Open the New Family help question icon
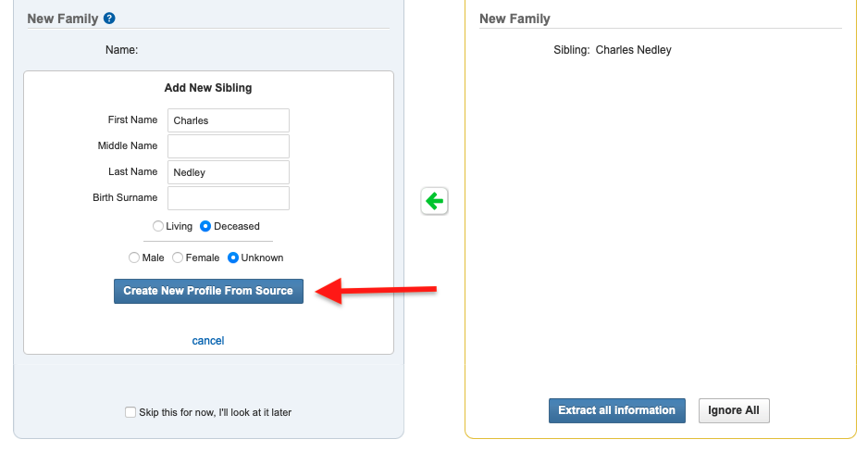 pyautogui.click(x=109, y=19)
